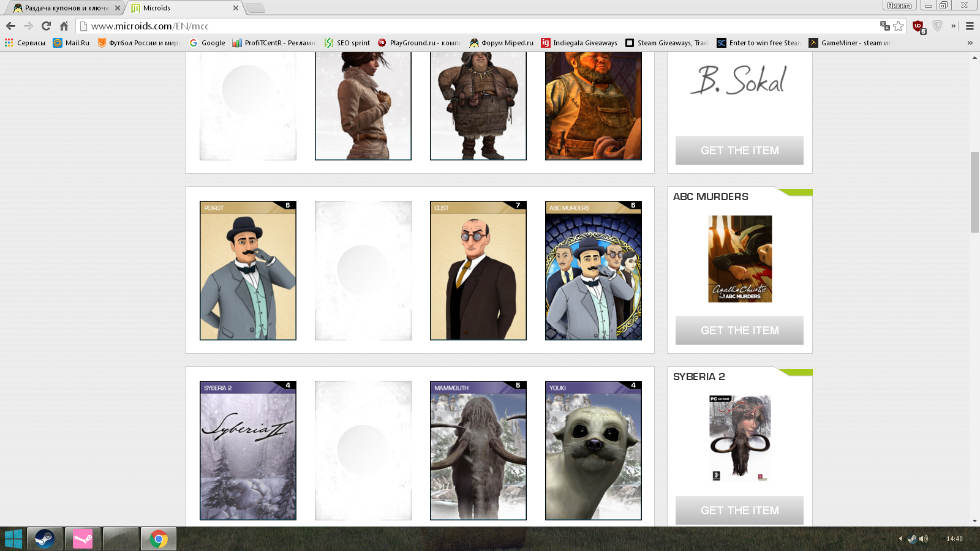Select the ABC Murders group card

594,271
